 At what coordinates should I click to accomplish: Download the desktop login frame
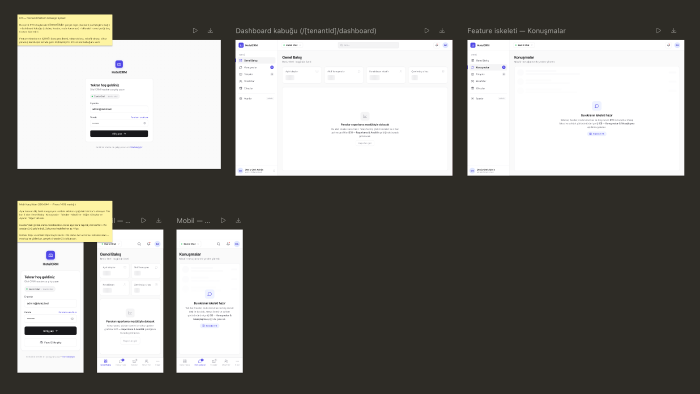[210, 31]
